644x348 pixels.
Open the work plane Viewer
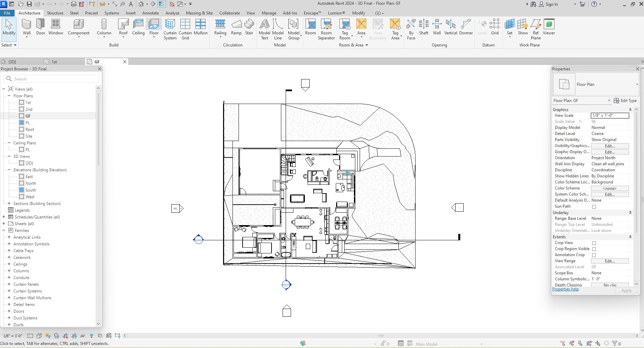pos(549,27)
